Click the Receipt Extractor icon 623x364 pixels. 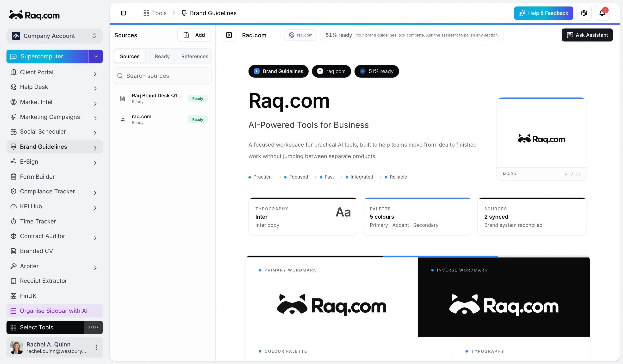pos(13,281)
